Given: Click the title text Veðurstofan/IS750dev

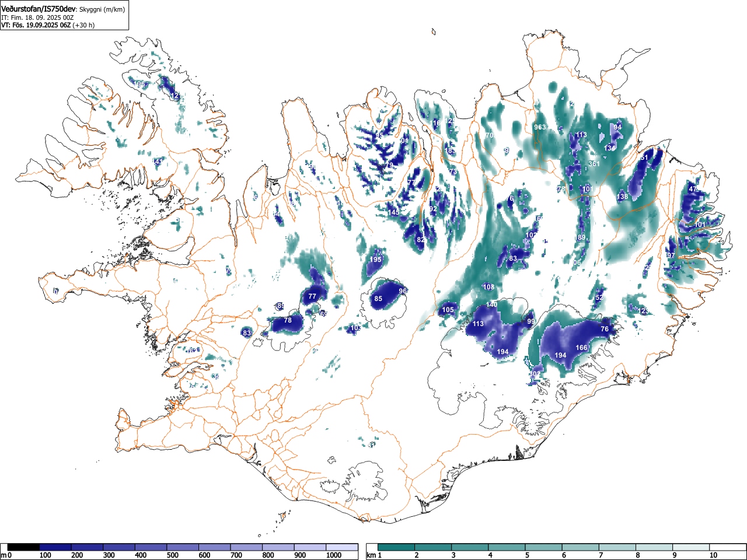Looking at the screenshot, I should 39,9.
